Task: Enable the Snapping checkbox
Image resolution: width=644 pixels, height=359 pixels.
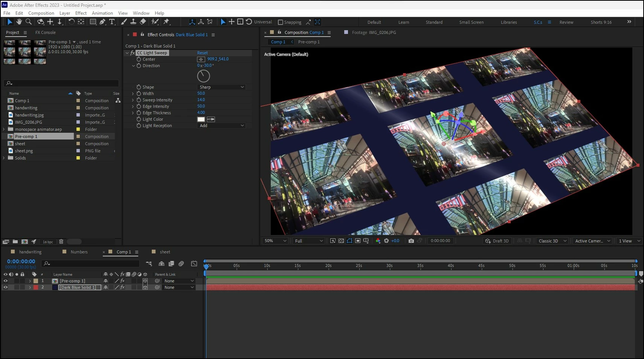Action: (281, 22)
